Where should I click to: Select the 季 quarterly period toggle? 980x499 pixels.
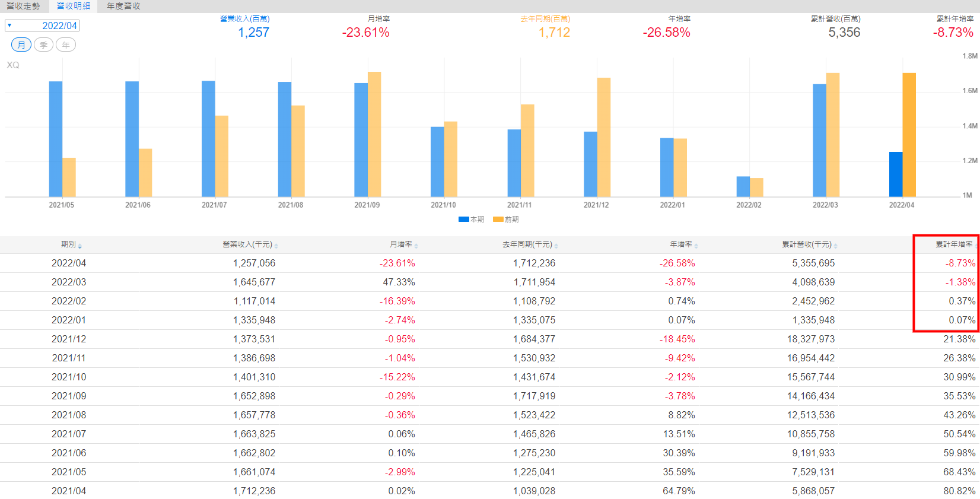[x=43, y=45]
